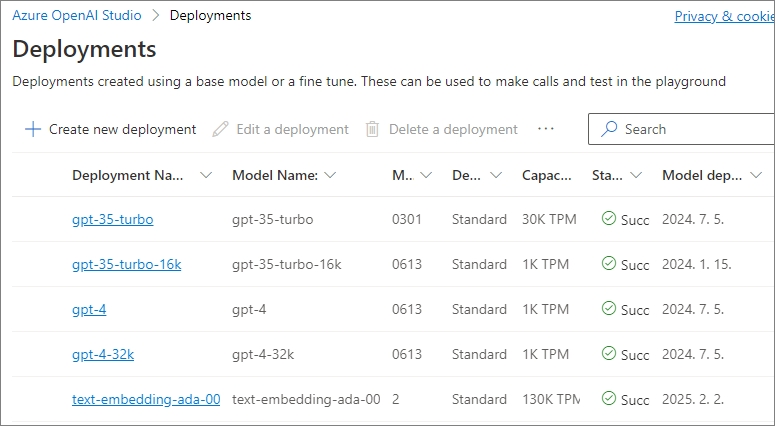Click the magnifier search icon
775x426 pixels.
(609, 129)
